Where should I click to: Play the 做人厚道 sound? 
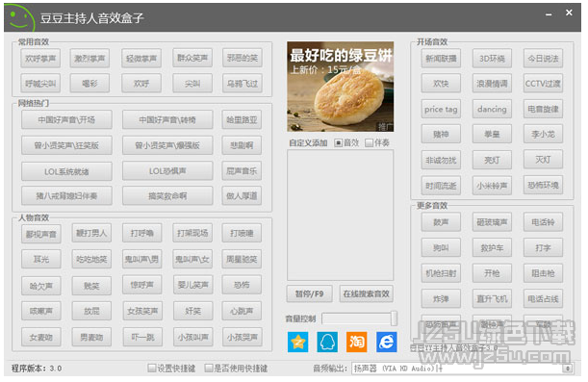pos(242,195)
